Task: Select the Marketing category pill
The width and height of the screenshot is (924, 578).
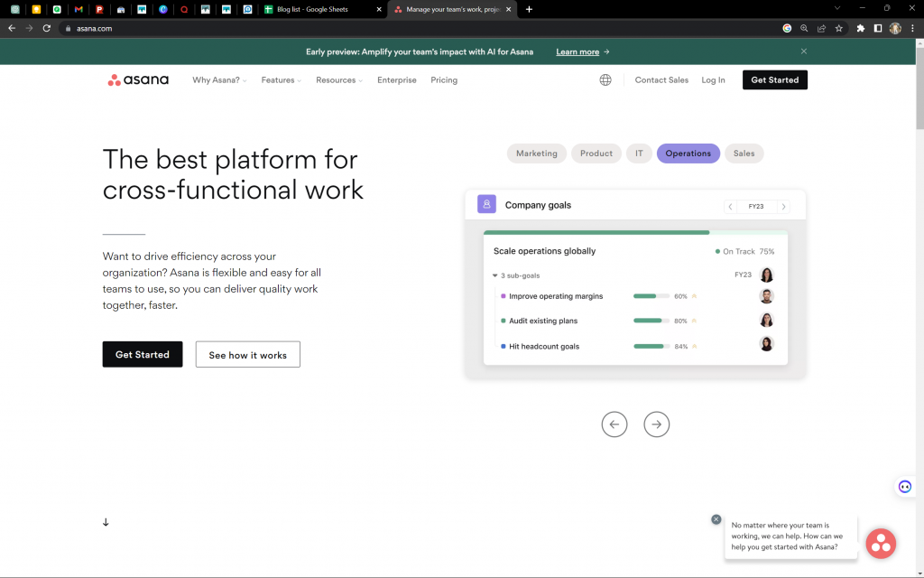Action: click(x=537, y=154)
